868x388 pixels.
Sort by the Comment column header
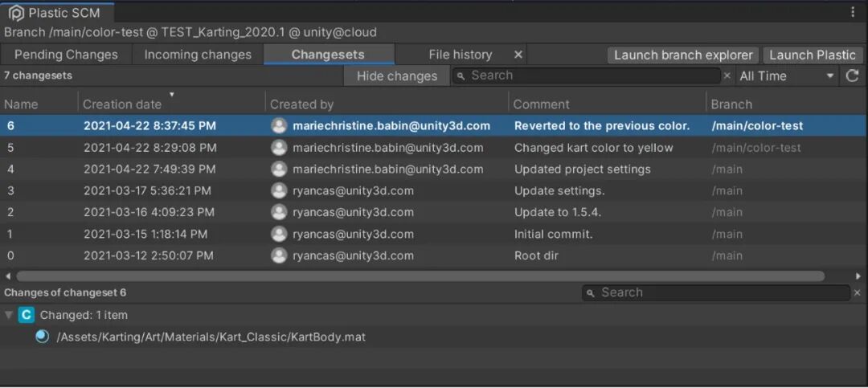[x=541, y=104]
